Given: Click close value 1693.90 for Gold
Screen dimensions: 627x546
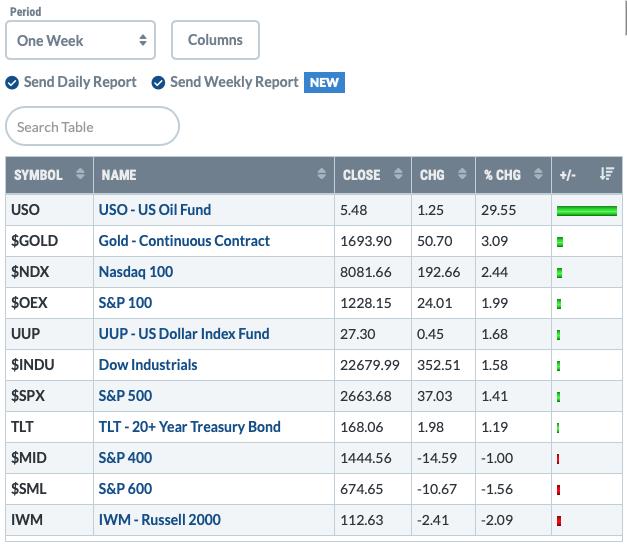Looking at the screenshot, I should point(366,241).
